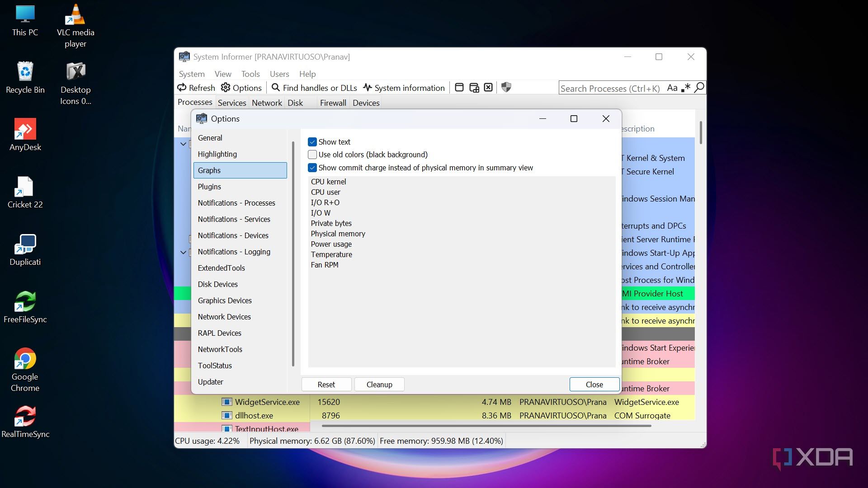Image resolution: width=868 pixels, height=488 pixels.
Task: Select the WidgetService.exe process row
Action: coord(434,402)
